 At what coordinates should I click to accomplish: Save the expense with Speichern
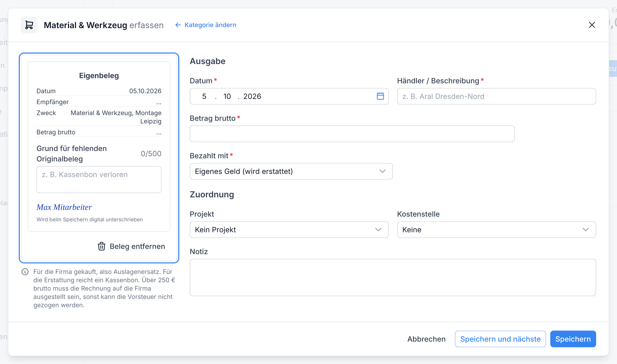coord(573,339)
